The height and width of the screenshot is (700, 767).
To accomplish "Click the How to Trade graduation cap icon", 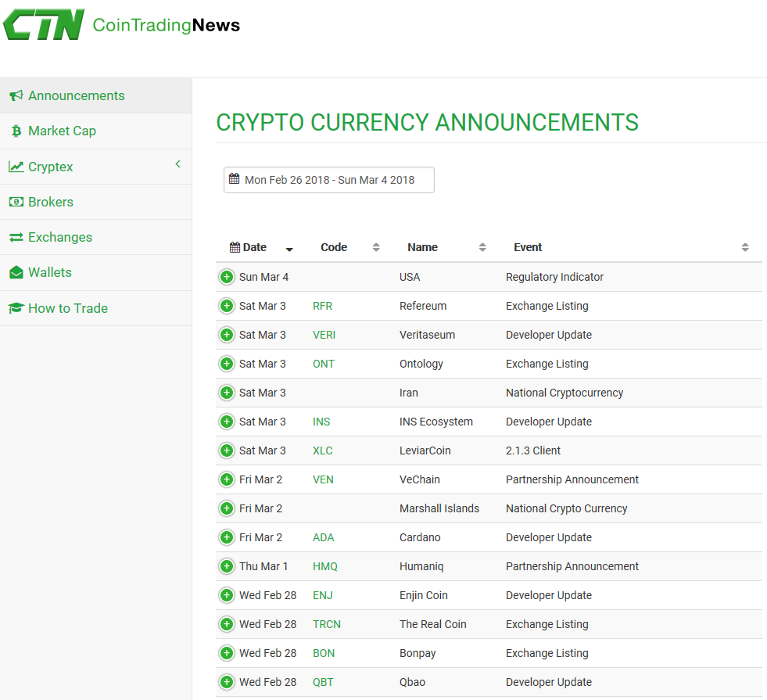I will pyautogui.click(x=16, y=308).
